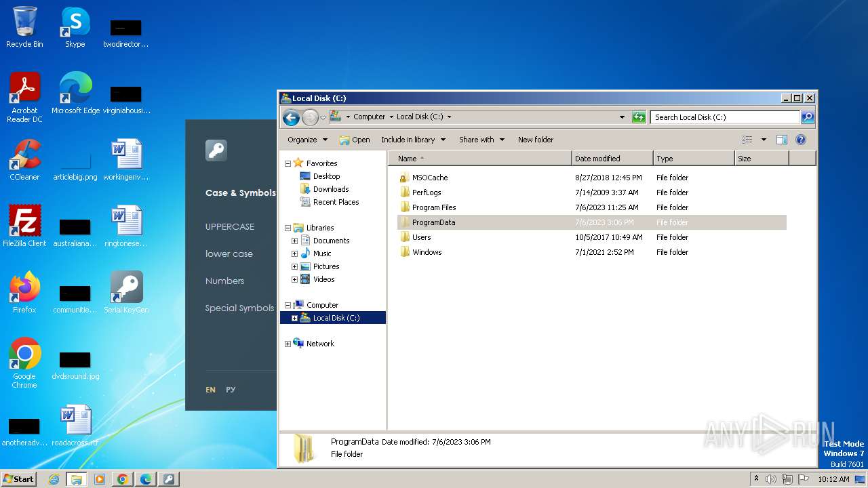Image resolution: width=868 pixels, height=488 pixels.
Task: Expand the Documents library node
Action: (x=294, y=241)
